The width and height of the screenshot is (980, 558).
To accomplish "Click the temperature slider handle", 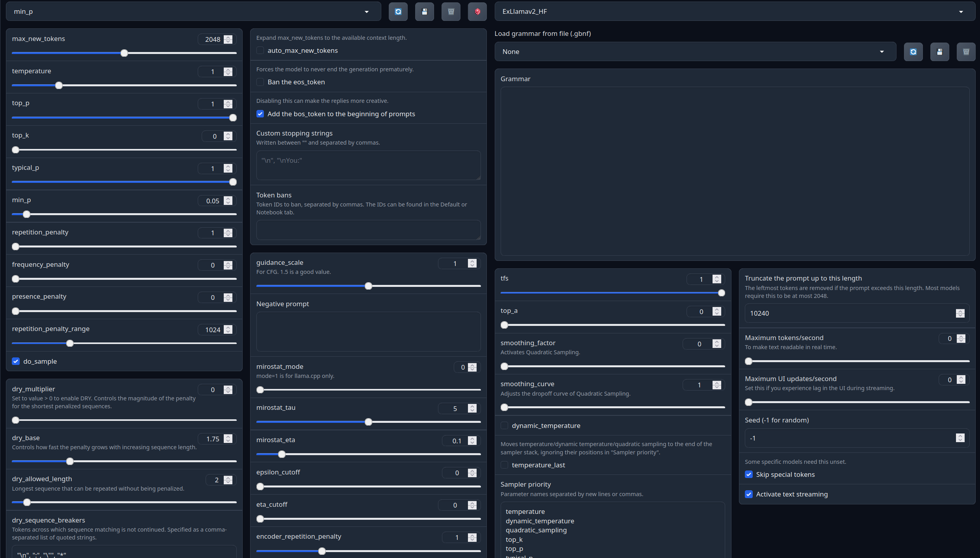I will pyautogui.click(x=59, y=86).
